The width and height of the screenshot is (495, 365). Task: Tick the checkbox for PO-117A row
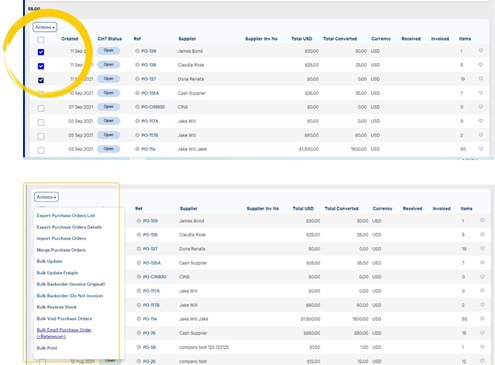[x=41, y=122]
